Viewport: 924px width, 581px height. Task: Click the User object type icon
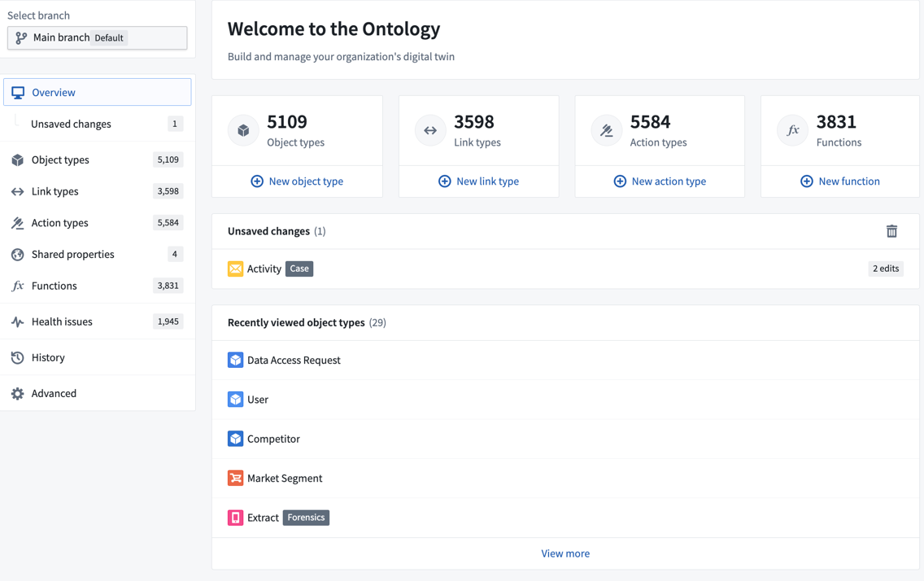coord(235,400)
